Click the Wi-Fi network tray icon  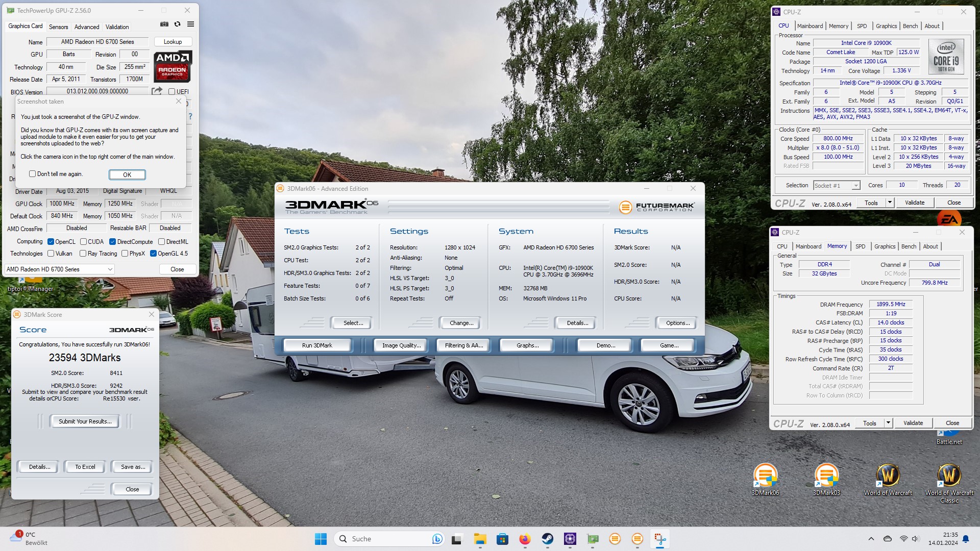coord(903,539)
